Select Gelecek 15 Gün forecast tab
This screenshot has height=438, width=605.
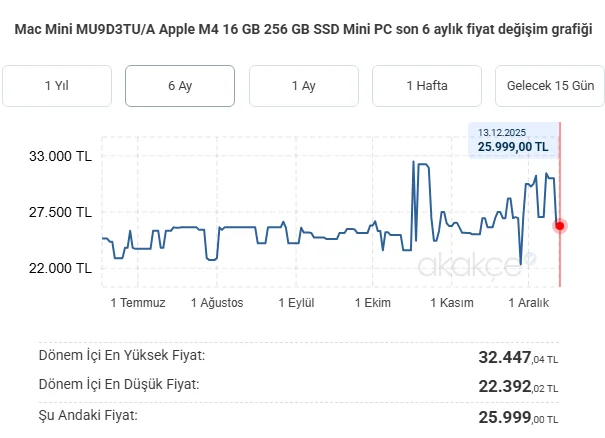click(x=550, y=86)
